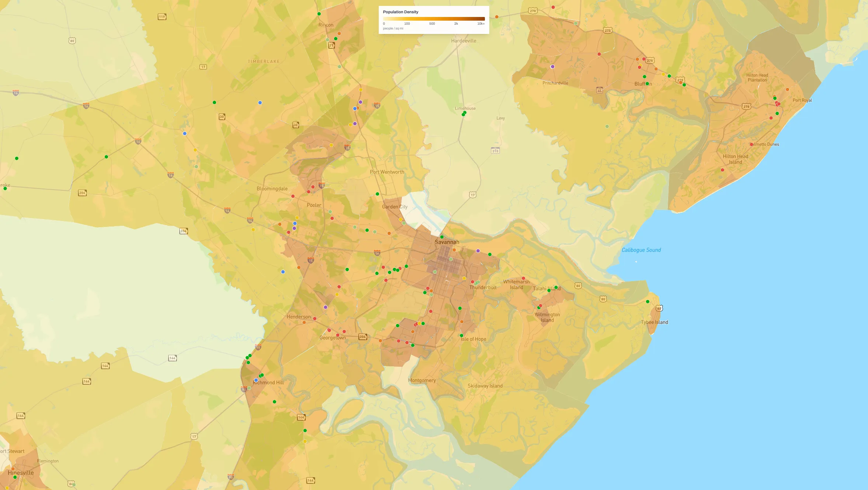Select the red marker on Hilton Head Island
Screen dimensions: 868x490
coord(722,170)
